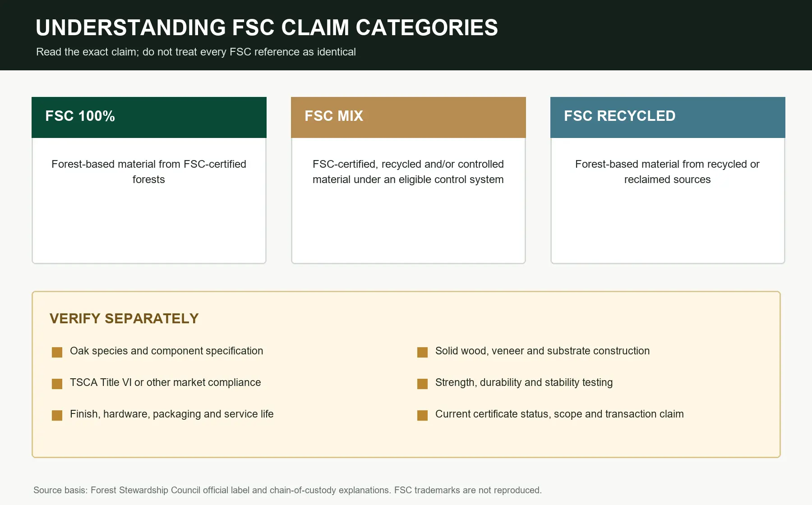Image resolution: width=812 pixels, height=505 pixels.
Task: Click the bullet square beside TSCA Title VI
Action: [x=57, y=384]
